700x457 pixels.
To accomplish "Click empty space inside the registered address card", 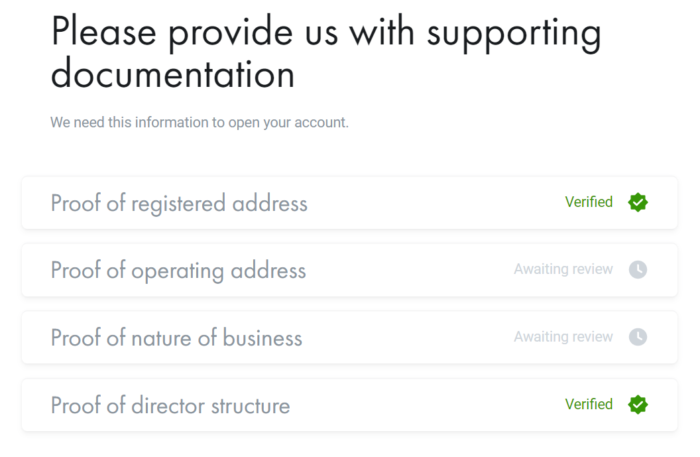I will tap(430, 203).
